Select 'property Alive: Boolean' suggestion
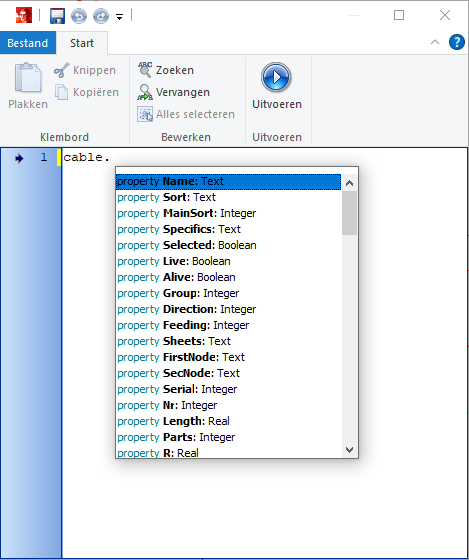This screenshot has height=560, width=469. click(x=228, y=278)
